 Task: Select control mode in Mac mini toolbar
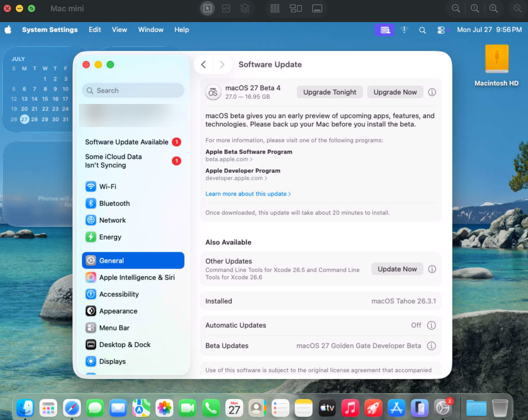coord(208,9)
